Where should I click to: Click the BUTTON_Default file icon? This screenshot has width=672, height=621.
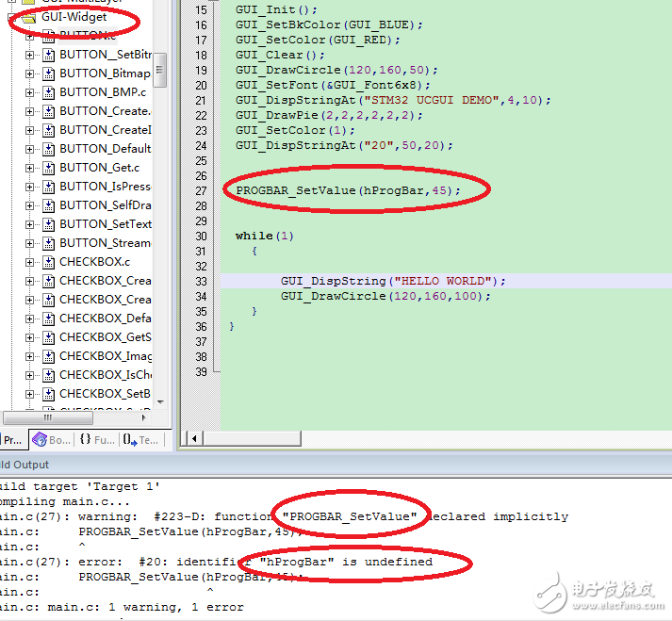48,149
